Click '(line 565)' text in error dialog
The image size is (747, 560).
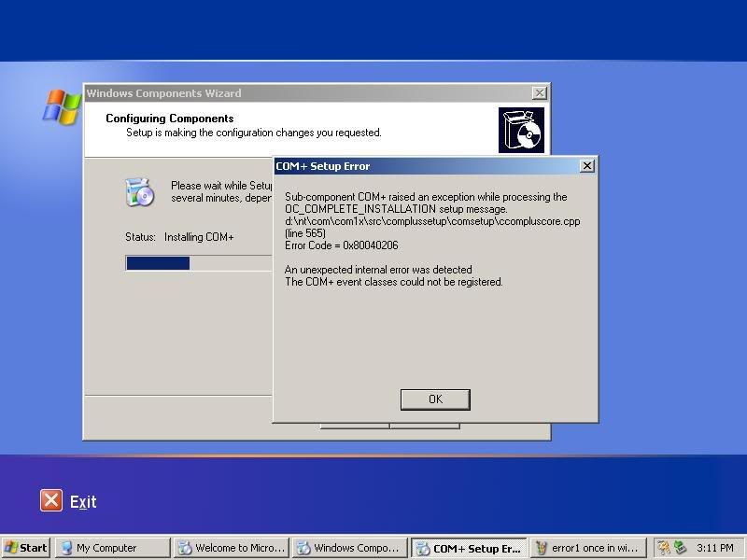[305, 233]
